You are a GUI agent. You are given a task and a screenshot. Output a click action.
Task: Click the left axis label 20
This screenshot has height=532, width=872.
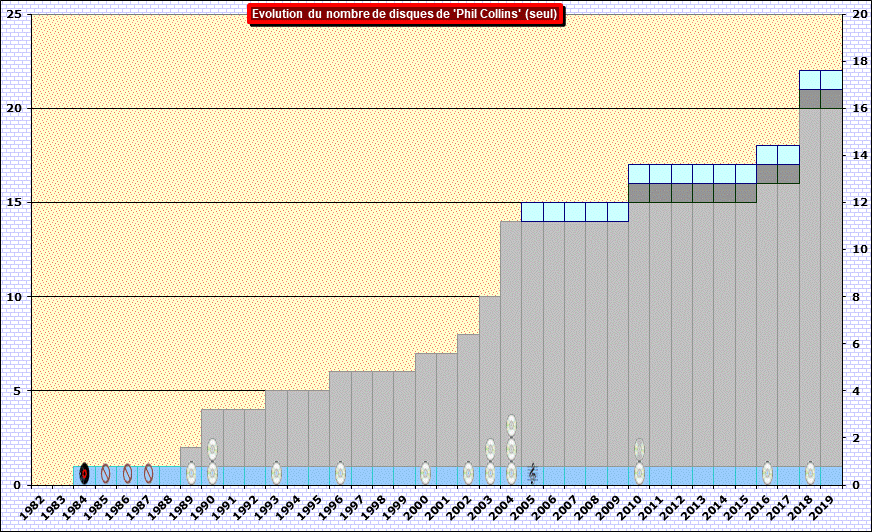coord(16,108)
